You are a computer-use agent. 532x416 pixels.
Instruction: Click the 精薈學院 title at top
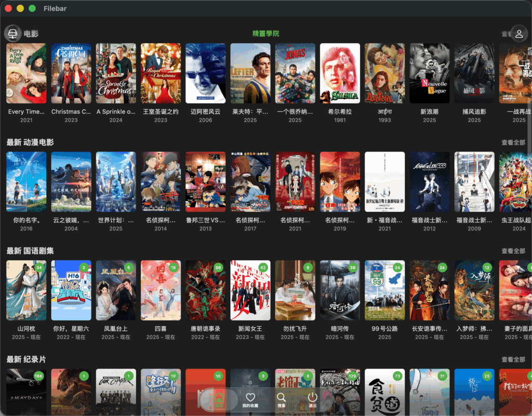[265, 34]
